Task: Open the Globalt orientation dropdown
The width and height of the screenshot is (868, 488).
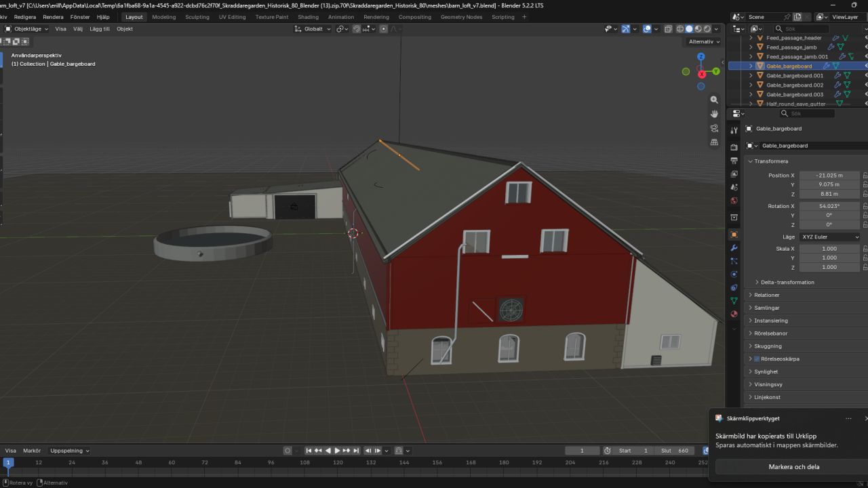Action: coord(313,29)
